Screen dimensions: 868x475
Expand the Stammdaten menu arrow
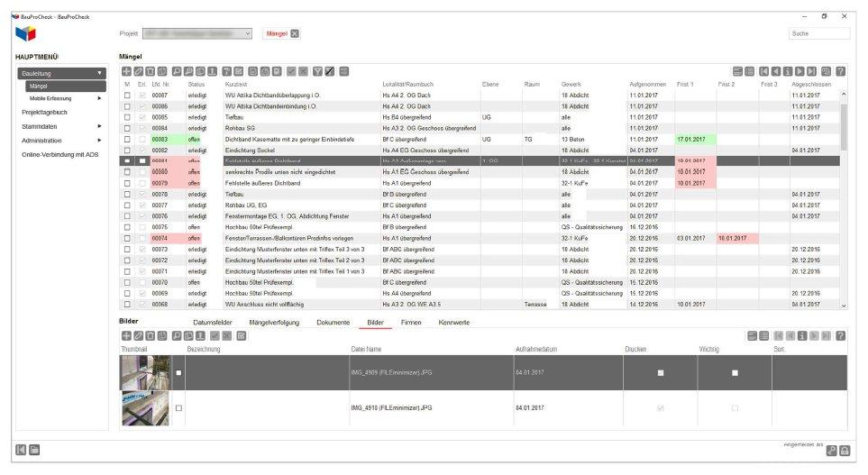pyautogui.click(x=100, y=127)
